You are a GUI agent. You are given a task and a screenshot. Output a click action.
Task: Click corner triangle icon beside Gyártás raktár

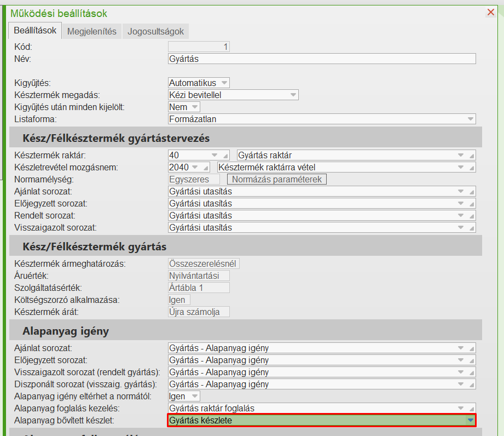click(x=472, y=156)
